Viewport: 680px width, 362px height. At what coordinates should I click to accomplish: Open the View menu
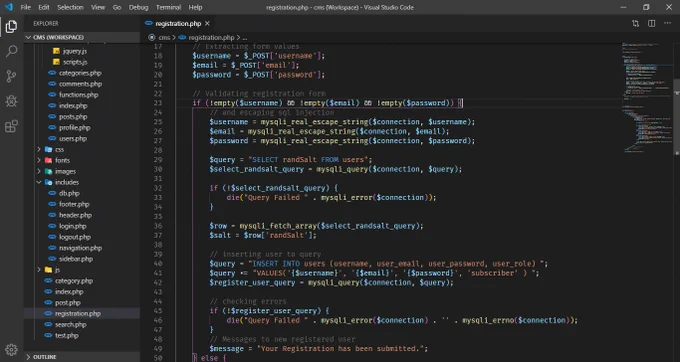pos(98,7)
